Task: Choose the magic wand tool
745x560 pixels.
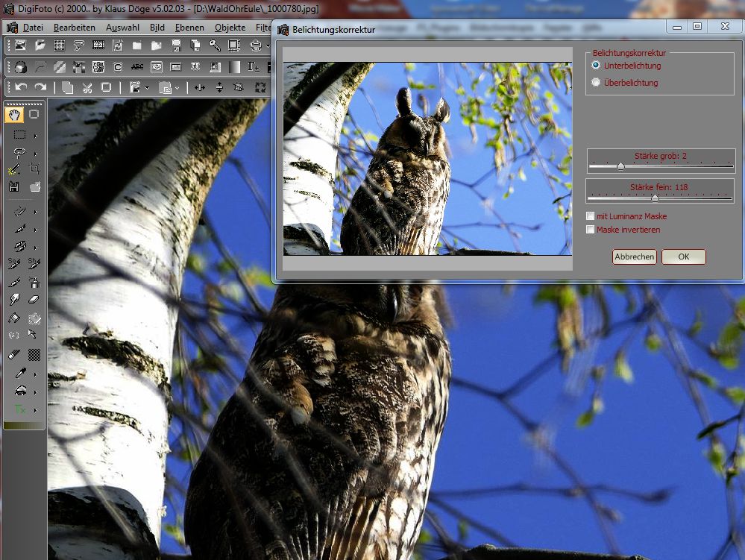Action: [x=14, y=169]
